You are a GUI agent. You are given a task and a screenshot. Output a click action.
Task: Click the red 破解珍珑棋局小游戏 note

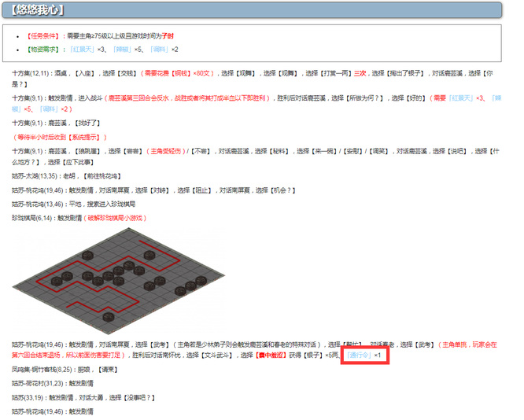pos(116,218)
